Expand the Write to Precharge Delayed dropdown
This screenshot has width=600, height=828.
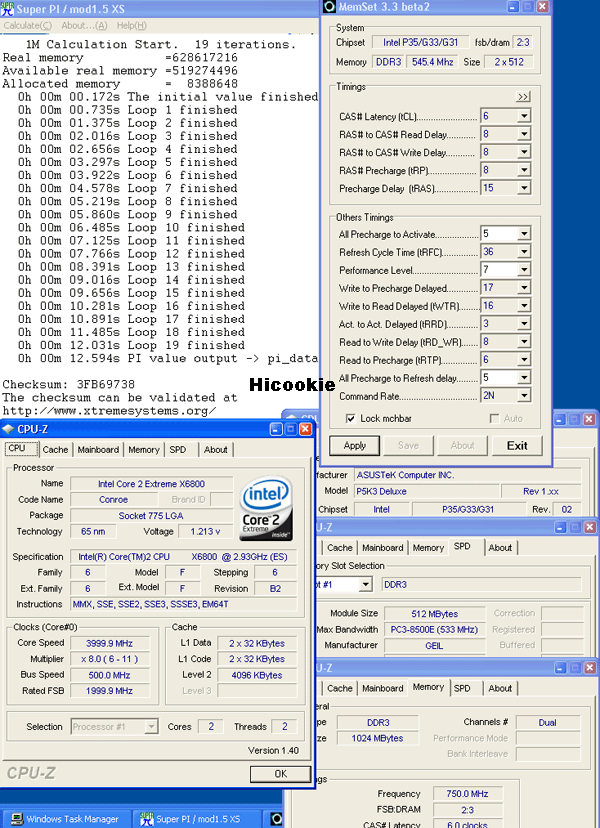pyautogui.click(x=523, y=288)
